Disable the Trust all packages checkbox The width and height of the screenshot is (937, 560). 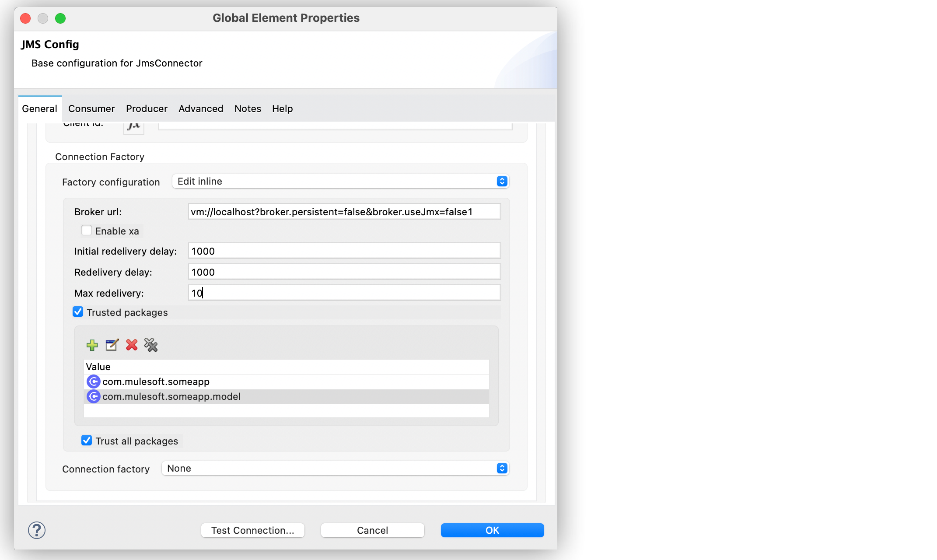coord(86,441)
